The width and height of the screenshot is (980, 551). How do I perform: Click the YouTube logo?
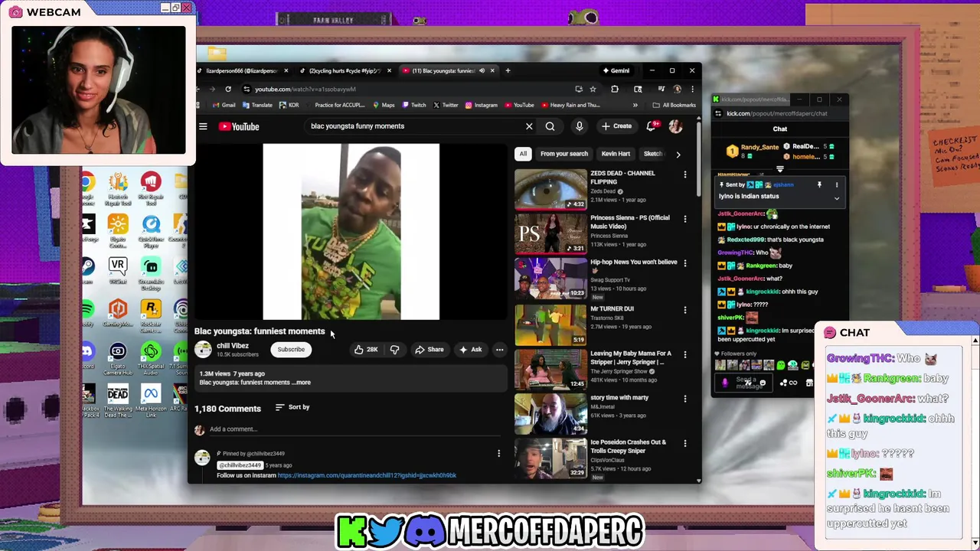tap(239, 126)
